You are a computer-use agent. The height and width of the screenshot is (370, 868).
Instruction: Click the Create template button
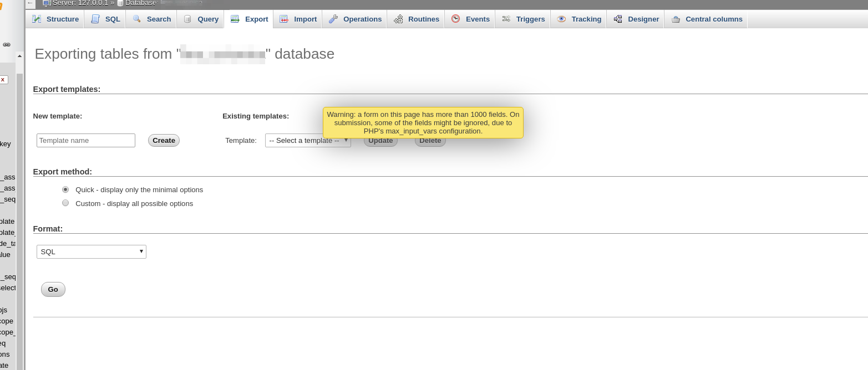pos(164,141)
